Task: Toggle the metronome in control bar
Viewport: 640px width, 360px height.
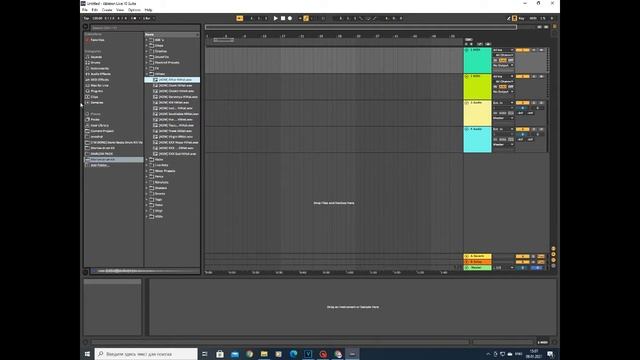Action: click(x=134, y=18)
